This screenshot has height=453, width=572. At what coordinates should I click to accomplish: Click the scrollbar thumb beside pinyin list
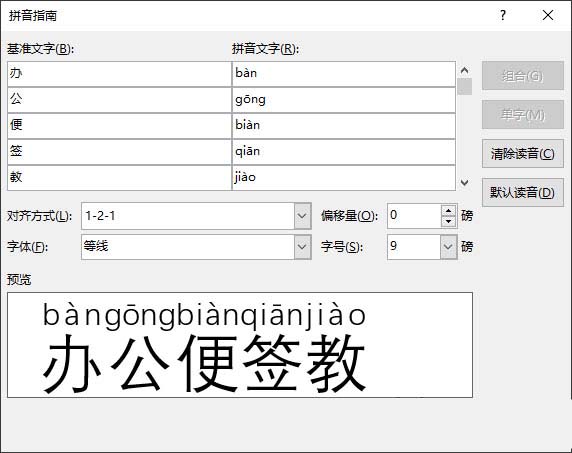tap(464, 87)
